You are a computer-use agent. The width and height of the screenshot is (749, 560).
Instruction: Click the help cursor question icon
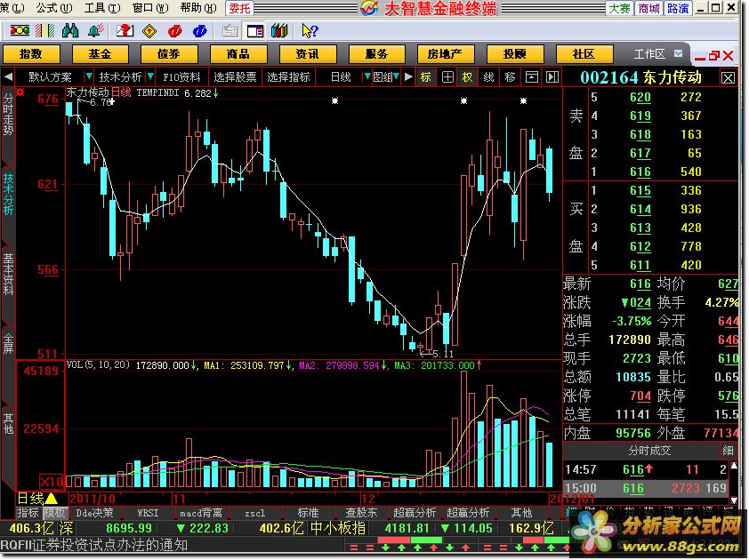[310, 31]
